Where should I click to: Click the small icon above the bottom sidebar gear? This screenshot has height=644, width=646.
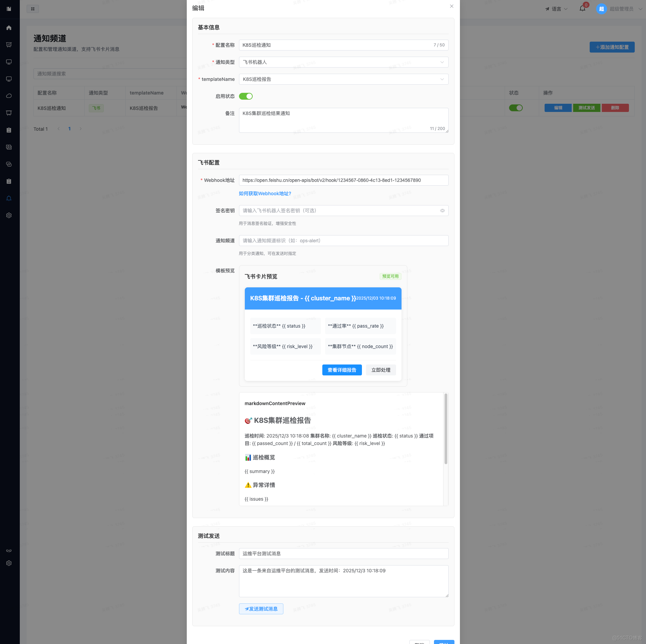coord(9,550)
